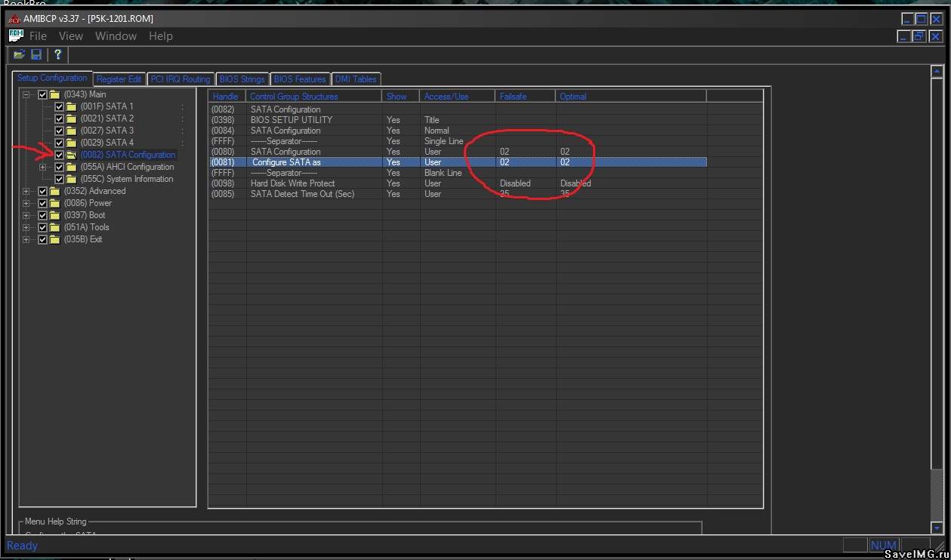Open the View menu
The image size is (951, 560).
pyautogui.click(x=70, y=35)
